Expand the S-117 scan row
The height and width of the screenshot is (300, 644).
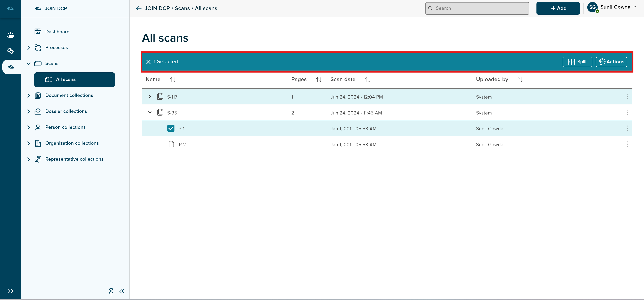pos(150,97)
